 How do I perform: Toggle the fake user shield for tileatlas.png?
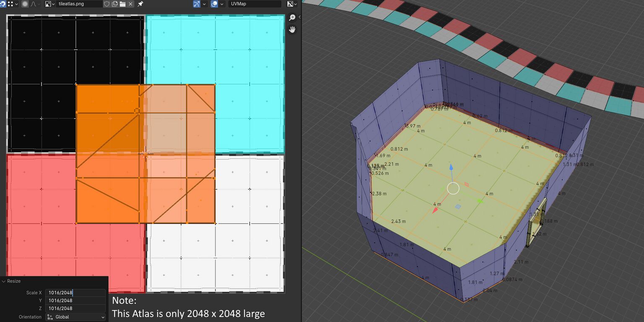[x=107, y=4]
